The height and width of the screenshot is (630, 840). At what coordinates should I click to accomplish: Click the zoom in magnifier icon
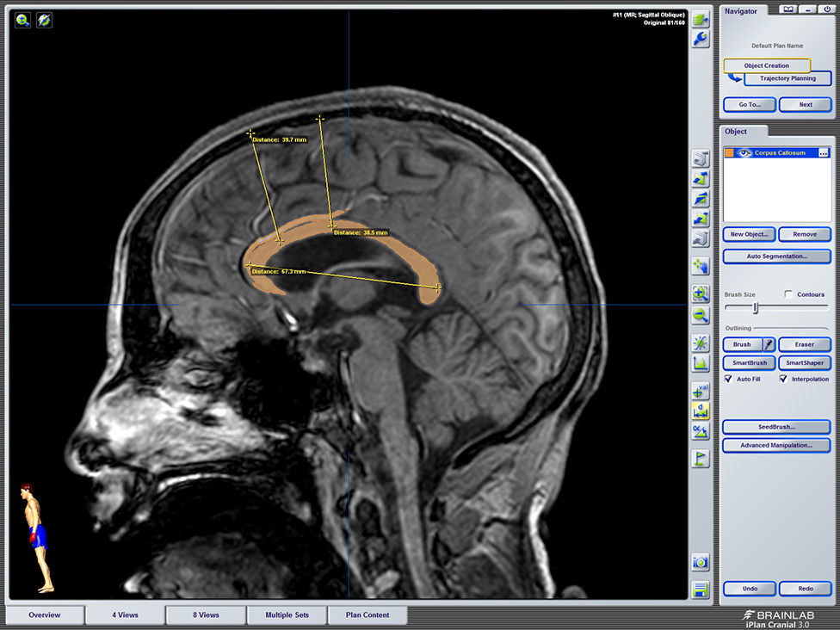point(701,293)
